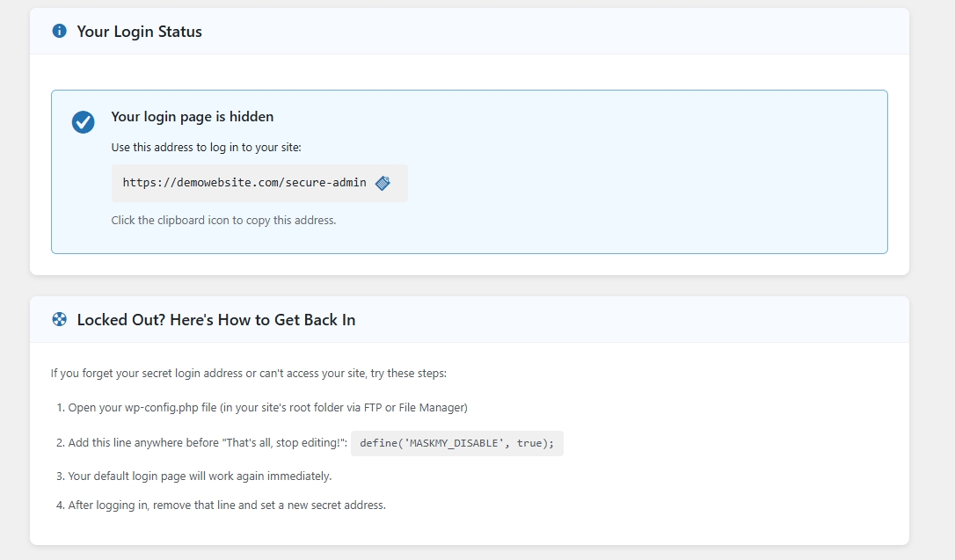Click the blue info icon beside Your Login Status
This screenshot has width=955, height=560.
59,30
